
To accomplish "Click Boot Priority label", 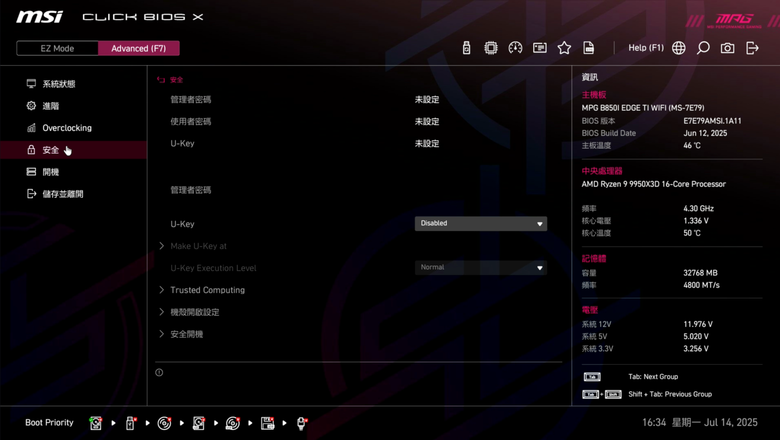I will point(49,423).
